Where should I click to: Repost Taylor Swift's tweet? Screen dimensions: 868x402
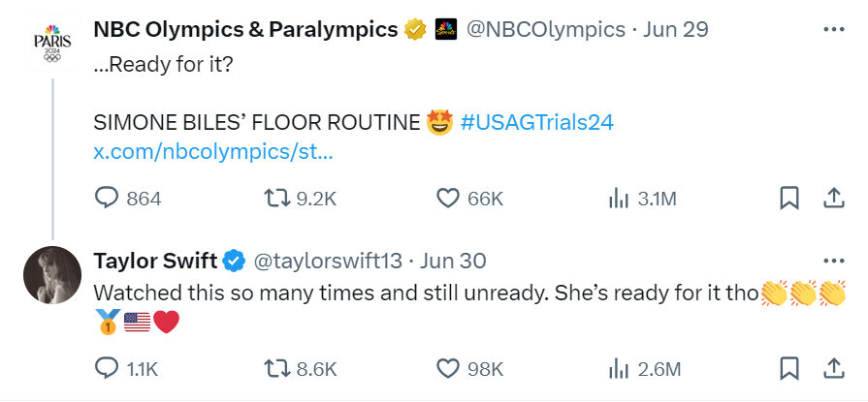point(276,369)
